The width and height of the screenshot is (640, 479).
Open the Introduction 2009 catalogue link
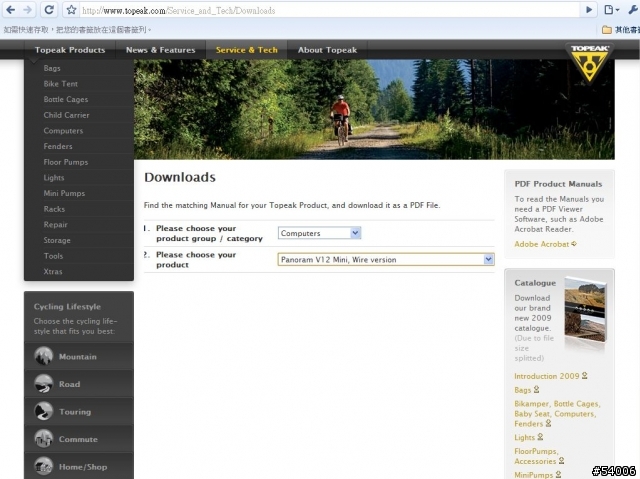[547, 376]
